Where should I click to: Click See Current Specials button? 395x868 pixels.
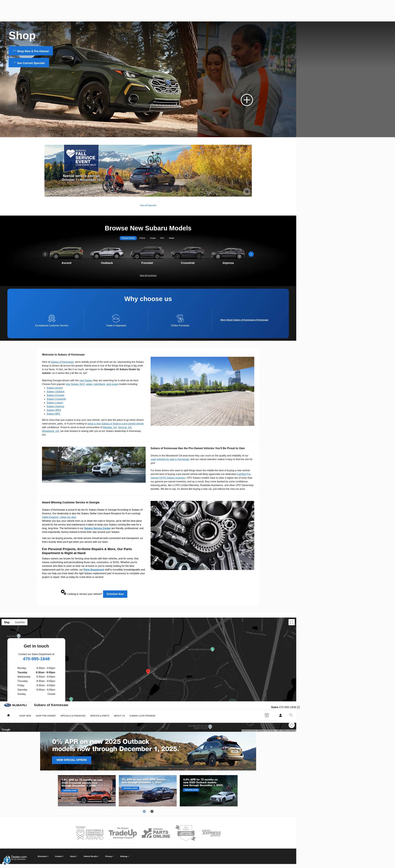click(29, 63)
